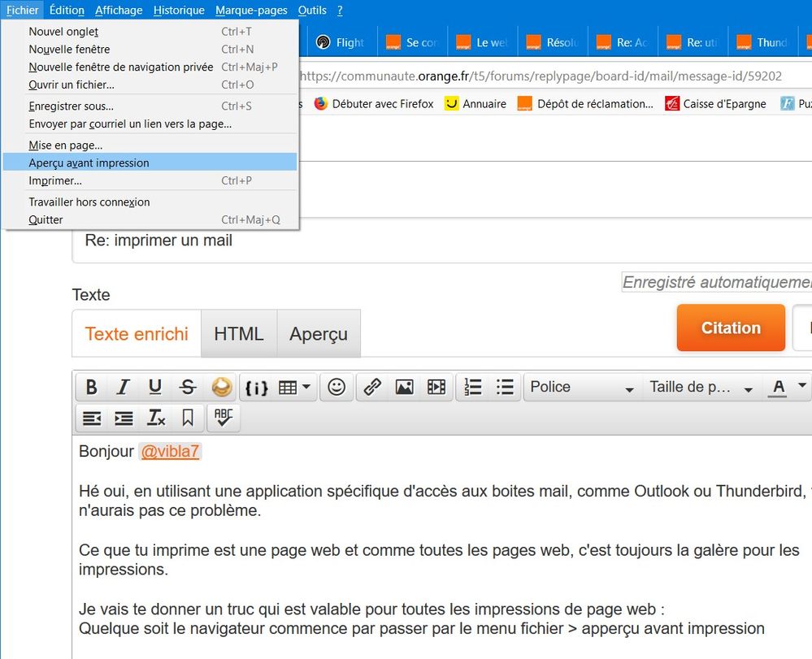Screen dimensions: 812x659
Task: Apply strikethrough formatting
Action: point(188,388)
